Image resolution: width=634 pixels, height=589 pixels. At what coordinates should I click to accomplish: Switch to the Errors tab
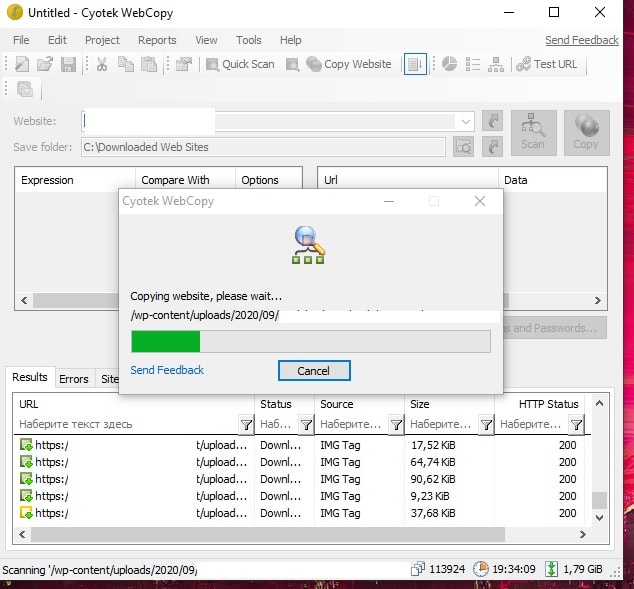pyautogui.click(x=74, y=379)
